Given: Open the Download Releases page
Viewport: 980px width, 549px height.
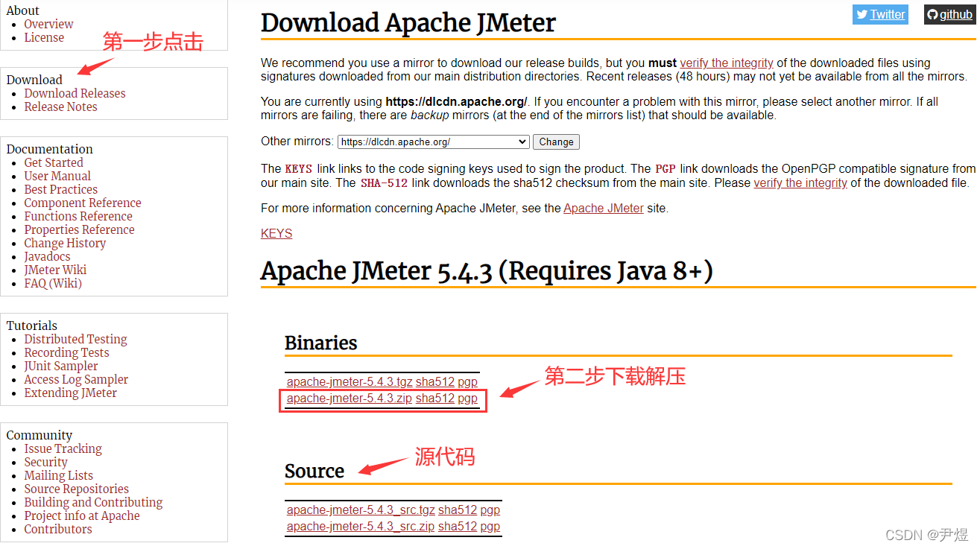Looking at the screenshot, I should click(x=75, y=93).
